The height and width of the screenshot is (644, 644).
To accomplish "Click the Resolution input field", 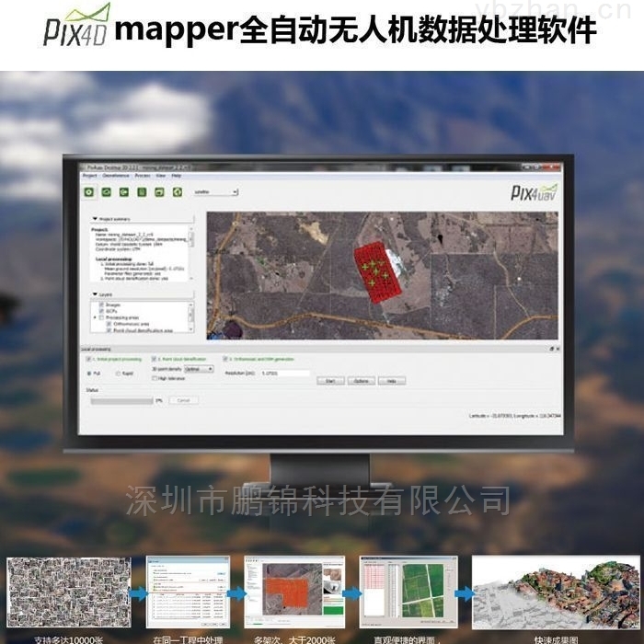I will click(x=285, y=373).
